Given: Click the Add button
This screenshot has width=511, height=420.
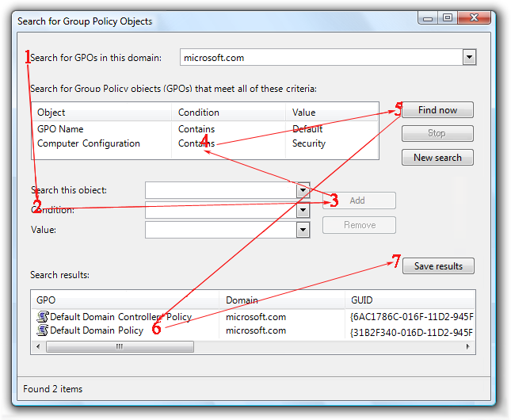Looking at the screenshot, I should tap(359, 200).
